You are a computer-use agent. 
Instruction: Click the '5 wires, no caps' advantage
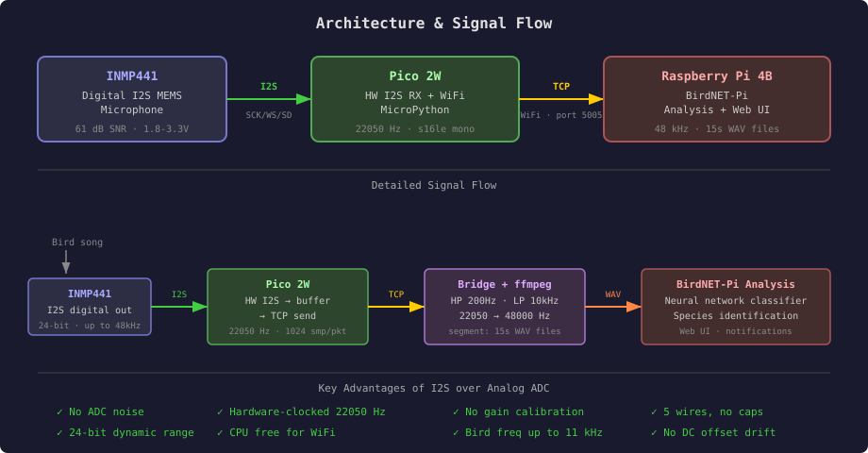(x=707, y=412)
